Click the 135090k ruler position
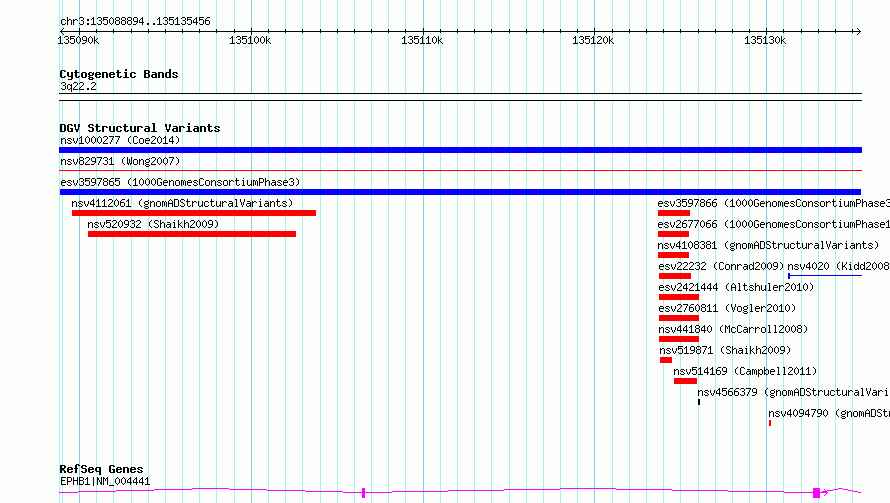Image resolution: width=890 pixels, height=503 pixels. coord(78,40)
